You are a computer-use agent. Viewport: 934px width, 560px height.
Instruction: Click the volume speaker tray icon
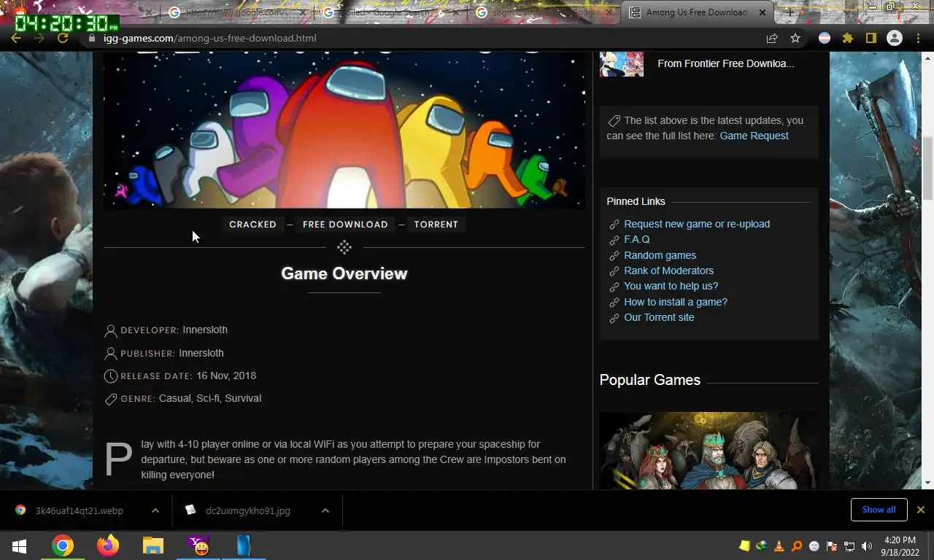click(867, 546)
